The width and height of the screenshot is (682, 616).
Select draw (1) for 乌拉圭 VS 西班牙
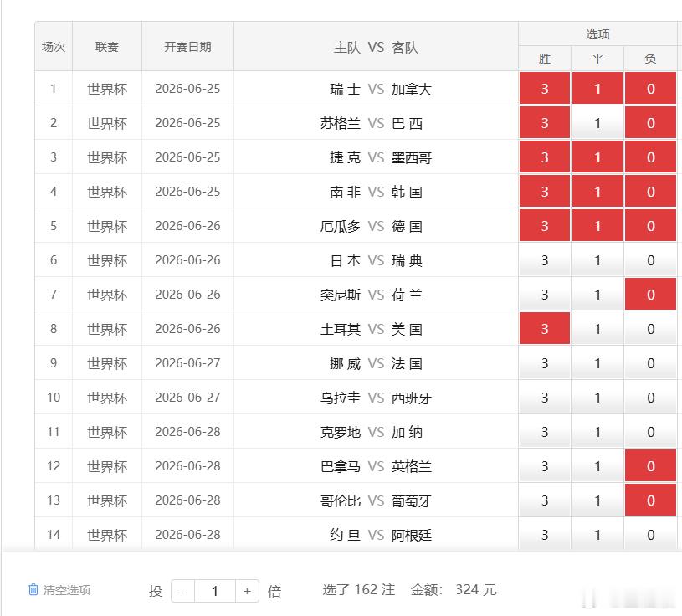(x=597, y=398)
